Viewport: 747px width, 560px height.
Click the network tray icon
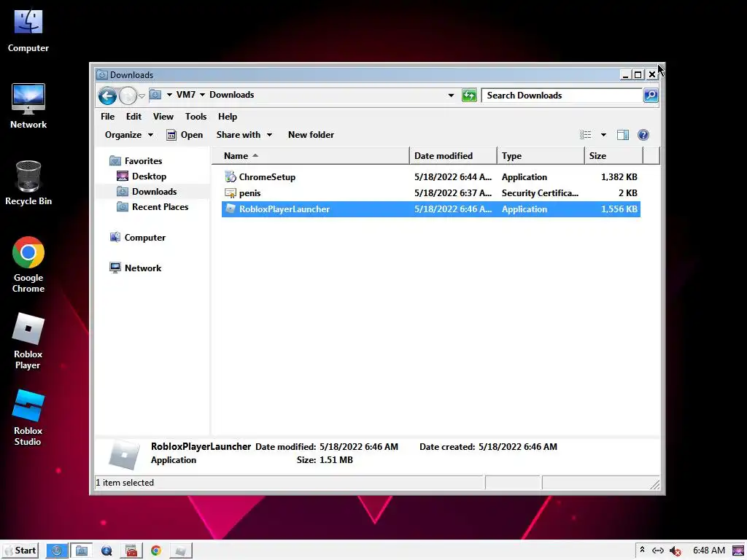658,551
